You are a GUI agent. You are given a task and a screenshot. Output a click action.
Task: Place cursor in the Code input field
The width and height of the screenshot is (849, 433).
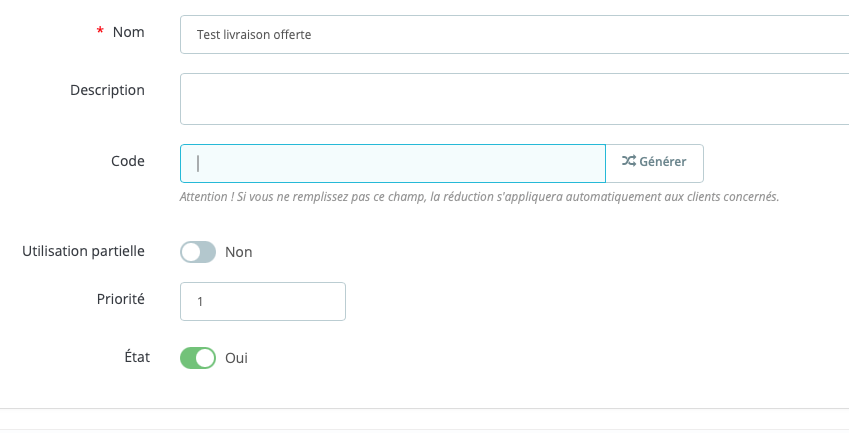click(393, 163)
